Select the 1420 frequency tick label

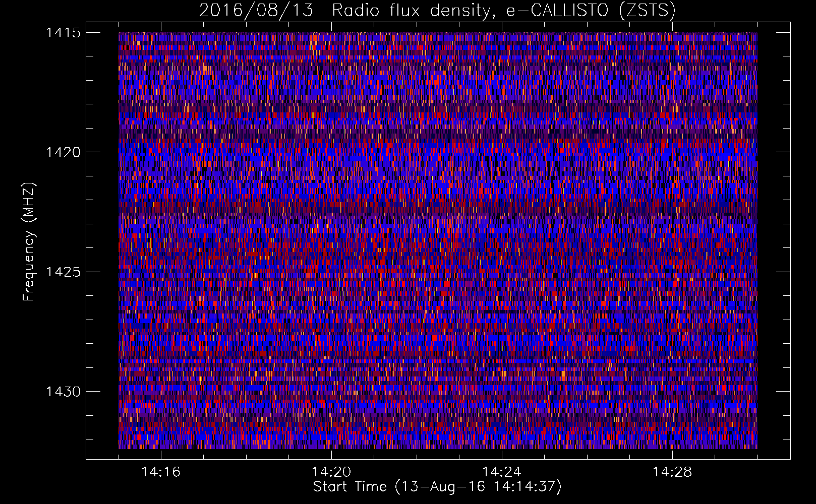[x=63, y=152]
